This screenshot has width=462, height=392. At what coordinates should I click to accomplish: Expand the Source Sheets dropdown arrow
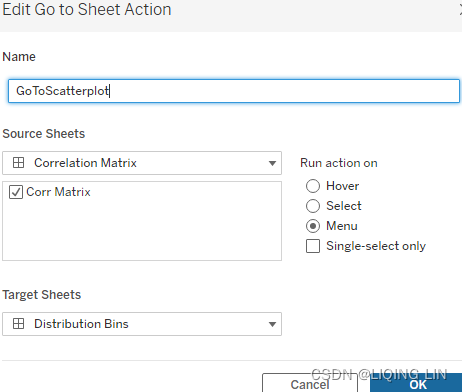click(x=272, y=163)
